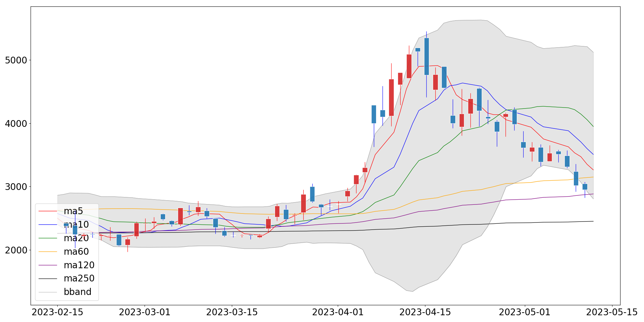Click the ma250 legend label

click(79, 278)
